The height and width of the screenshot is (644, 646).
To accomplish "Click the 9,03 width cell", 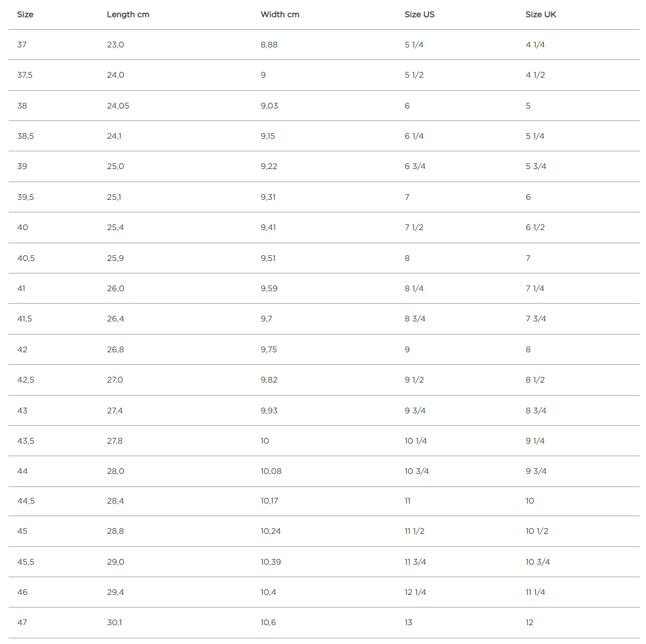I will point(269,106).
